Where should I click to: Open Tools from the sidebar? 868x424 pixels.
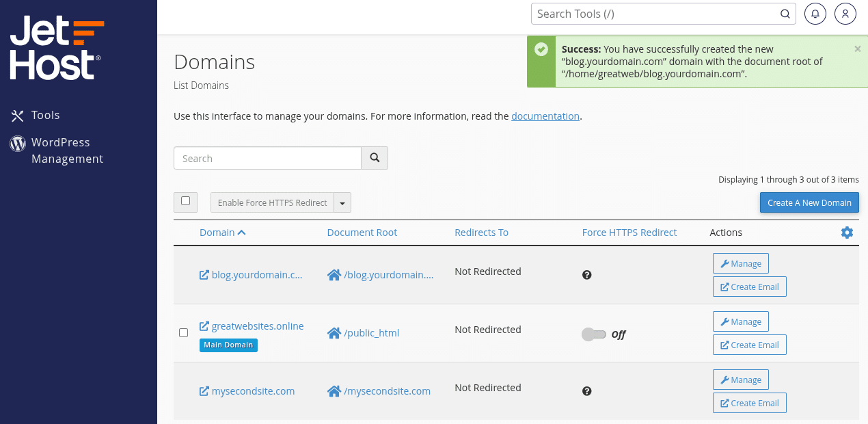(45, 115)
